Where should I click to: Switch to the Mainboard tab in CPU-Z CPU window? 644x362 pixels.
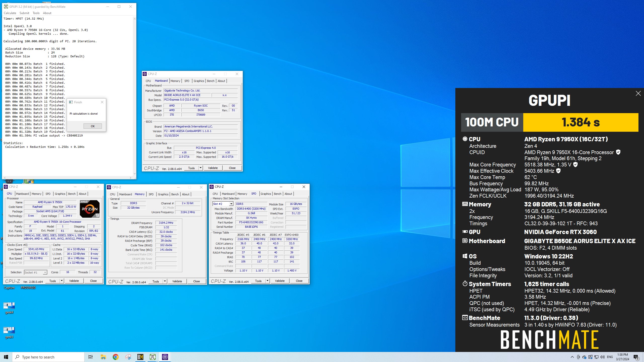click(x=22, y=194)
